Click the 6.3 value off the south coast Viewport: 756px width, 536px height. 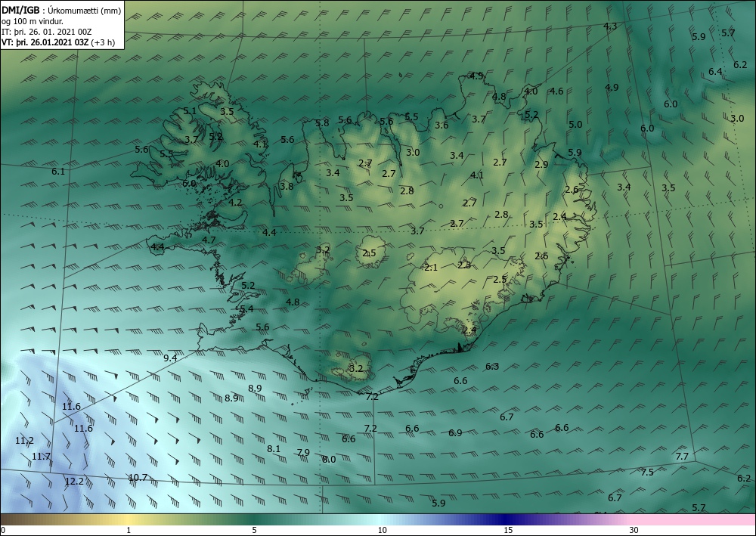point(492,367)
